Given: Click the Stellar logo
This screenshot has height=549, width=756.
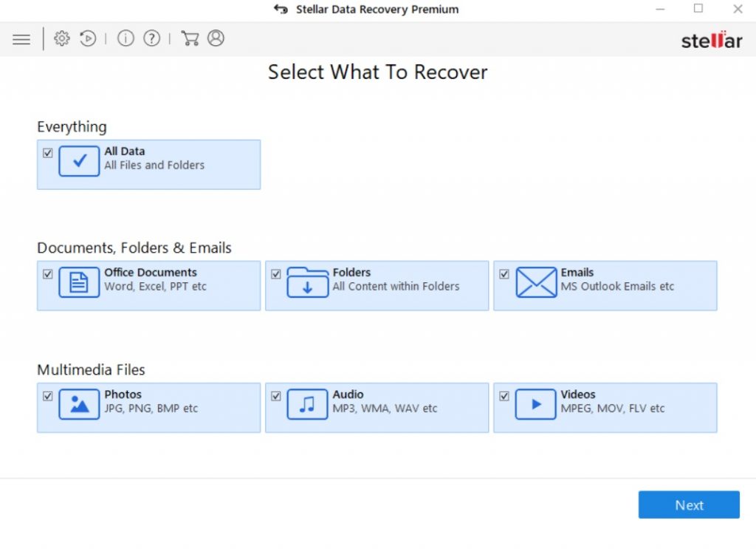Looking at the screenshot, I should [711, 40].
